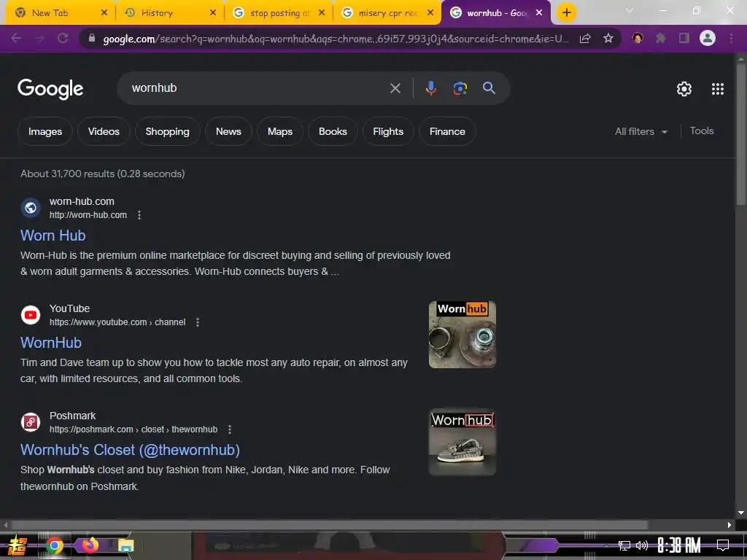
Task: Open Google quick settings gear
Action: [684, 89]
